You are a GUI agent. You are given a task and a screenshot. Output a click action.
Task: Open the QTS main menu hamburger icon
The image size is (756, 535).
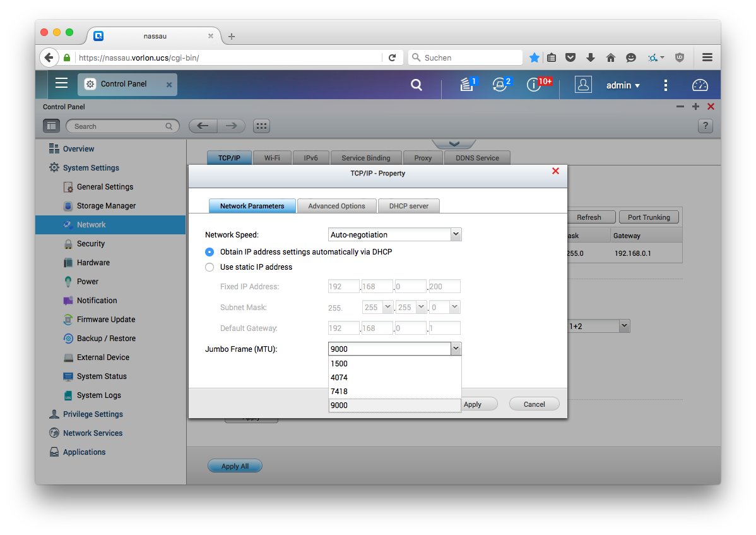(x=61, y=83)
